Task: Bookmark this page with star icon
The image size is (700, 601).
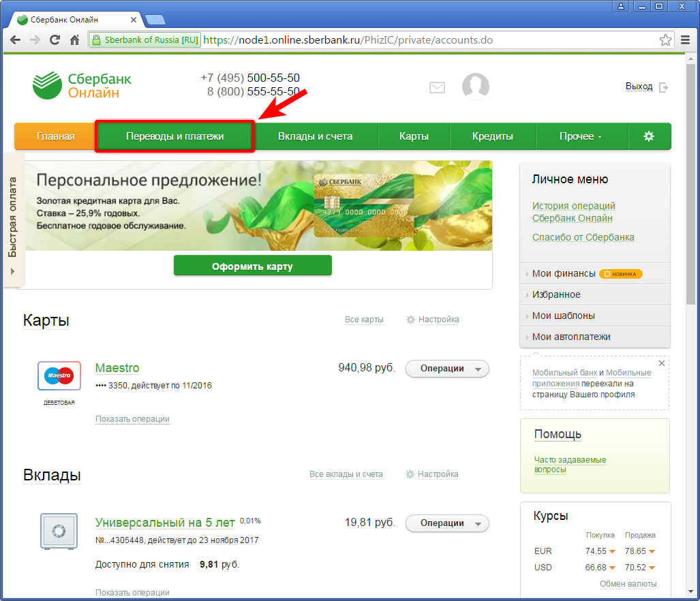Action: coord(665,40)
